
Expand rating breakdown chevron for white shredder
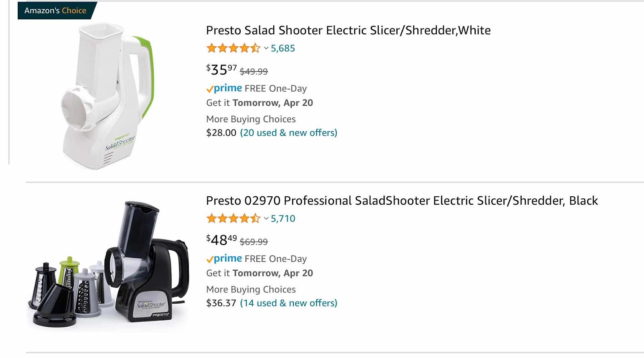[x=266, y=48]
